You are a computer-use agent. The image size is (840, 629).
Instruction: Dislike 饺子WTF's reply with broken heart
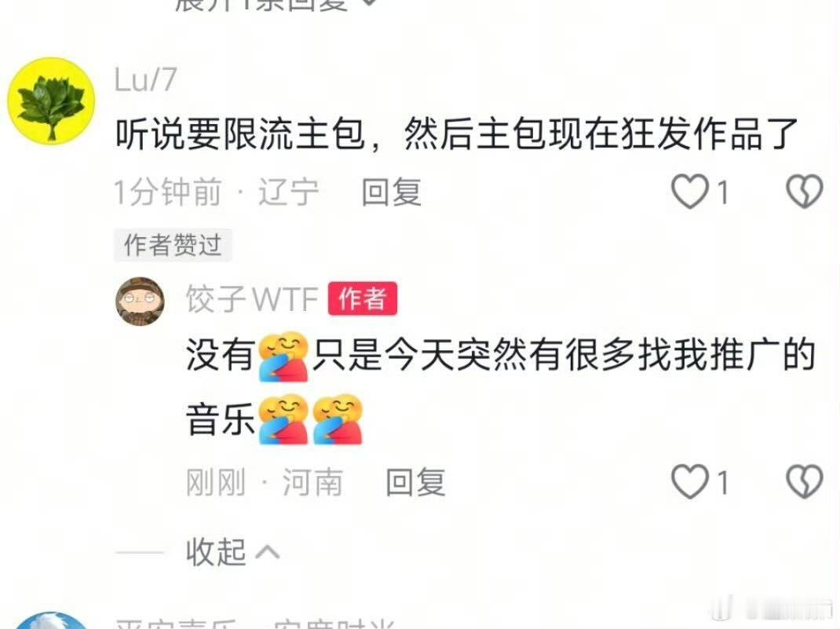pyautogui.click(x=804, y=481)
